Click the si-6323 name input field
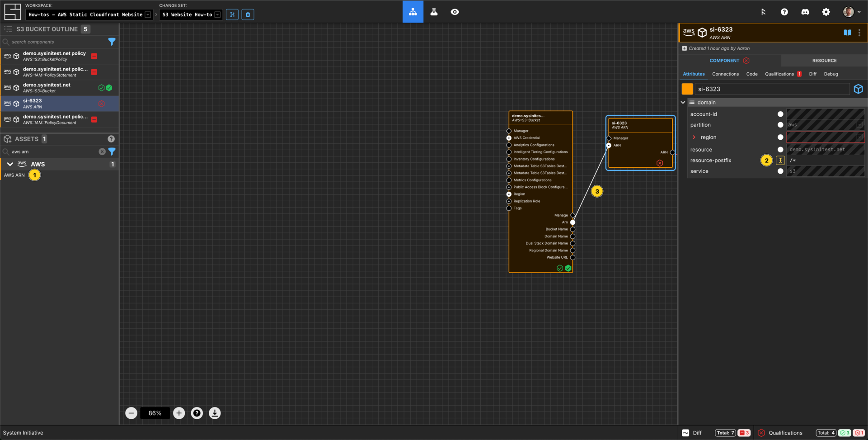 tap(772, 89)
